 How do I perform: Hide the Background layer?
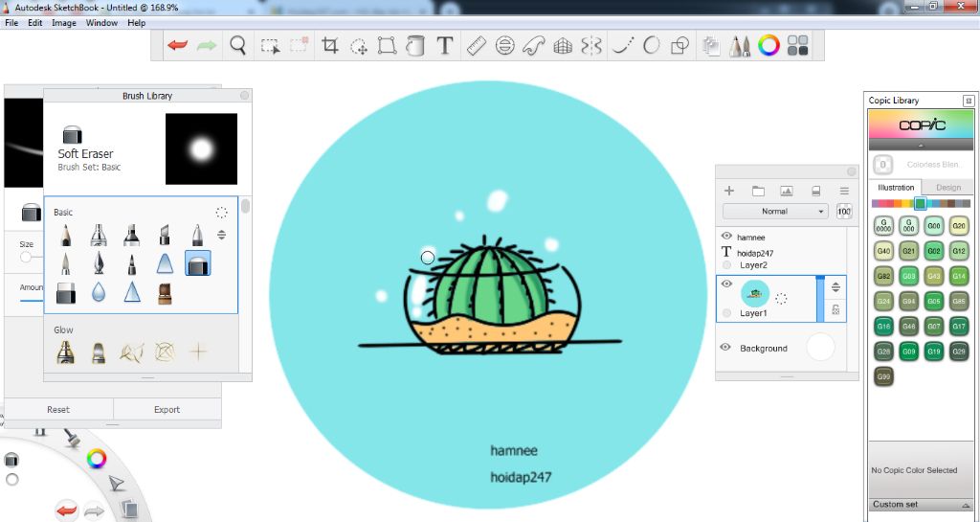(x=725, y=347)
